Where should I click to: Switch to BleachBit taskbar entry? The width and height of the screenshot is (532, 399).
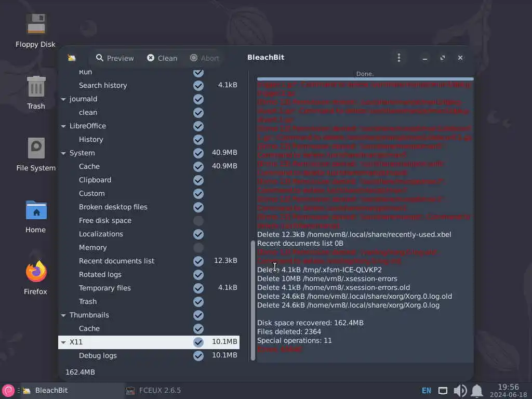(x=73, y=391)
